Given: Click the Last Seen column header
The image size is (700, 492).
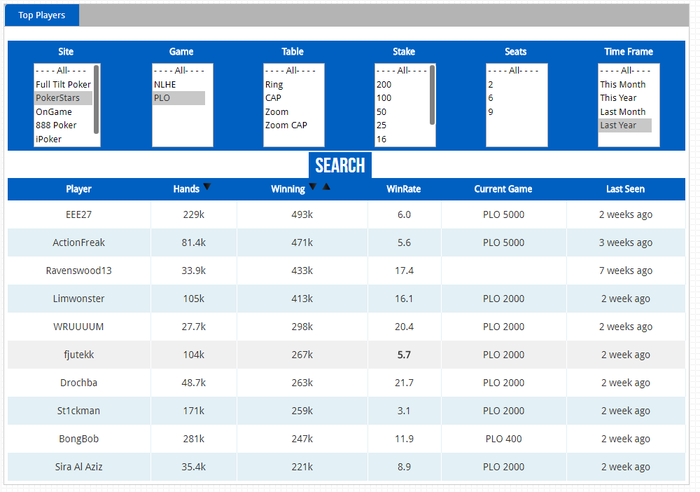Looking at the screenshot, I should (625, 189).
